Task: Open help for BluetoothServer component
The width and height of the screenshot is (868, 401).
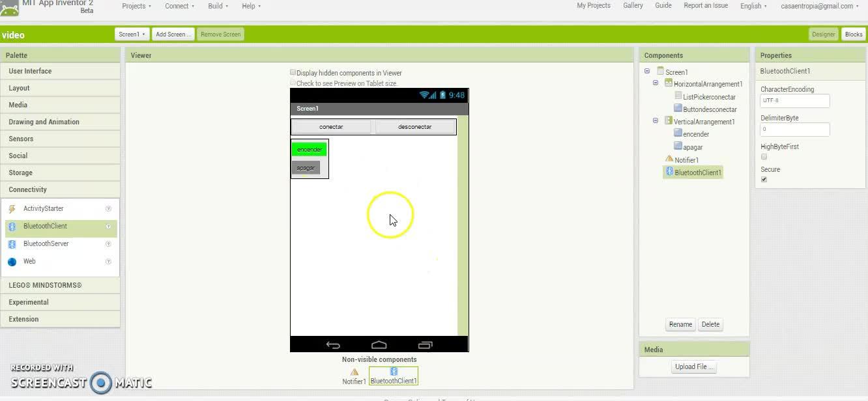Action: (108, 244)
